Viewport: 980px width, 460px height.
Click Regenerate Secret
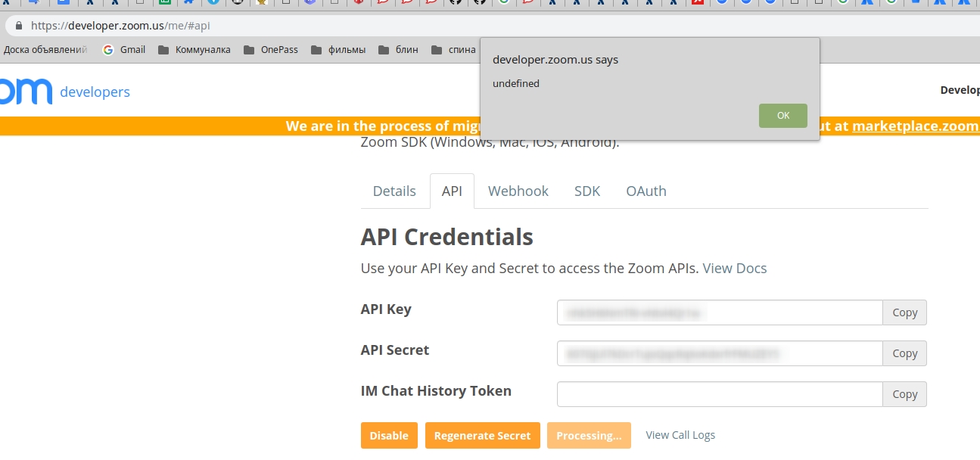tap(483, 436)
